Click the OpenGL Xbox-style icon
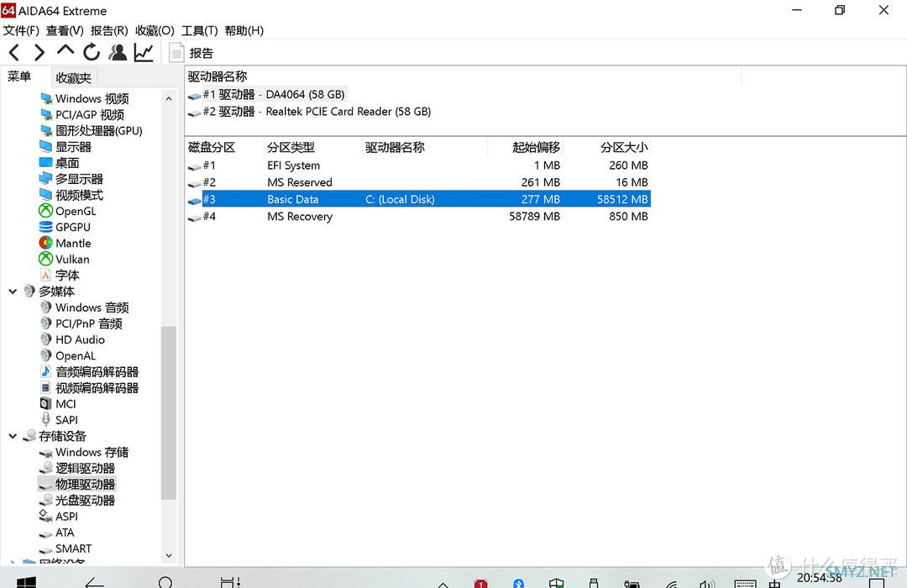 click(45, 211)
